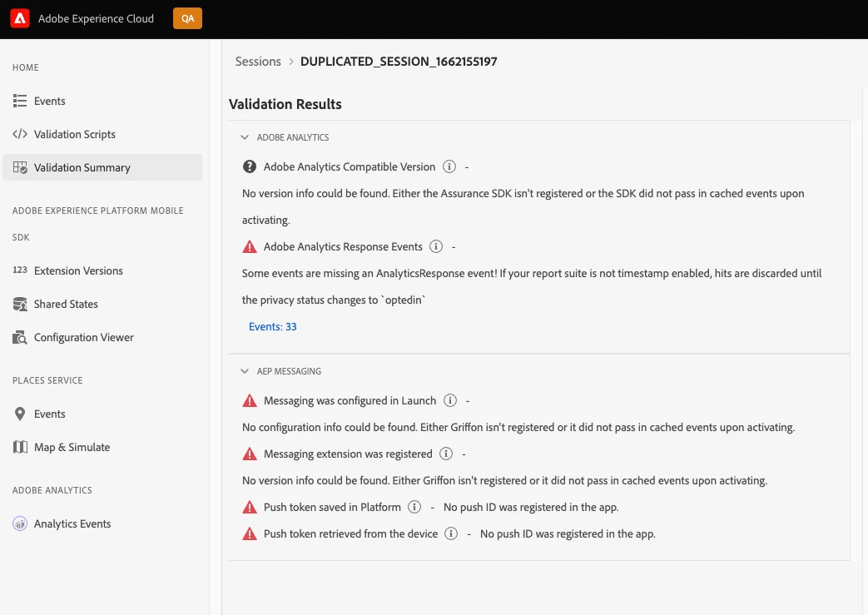This screenshot has height=615, width=868.
Task: Collapse the ADOBE ANALYTICS section chevron
Action: pos(245,137)
